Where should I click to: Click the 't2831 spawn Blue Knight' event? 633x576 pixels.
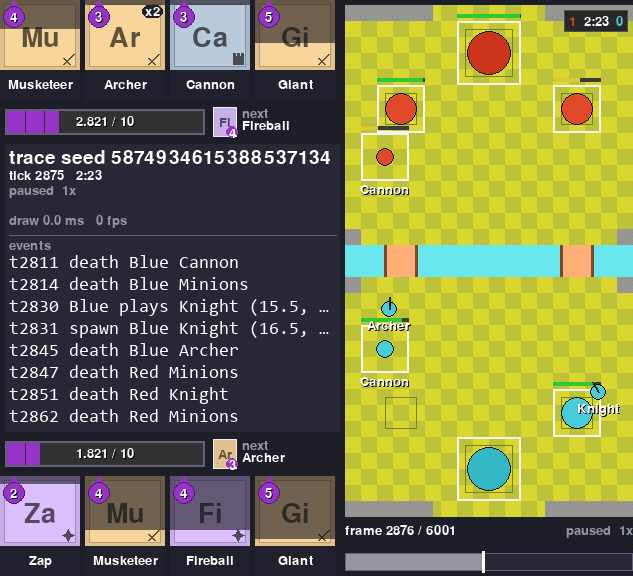click(169, 329)
